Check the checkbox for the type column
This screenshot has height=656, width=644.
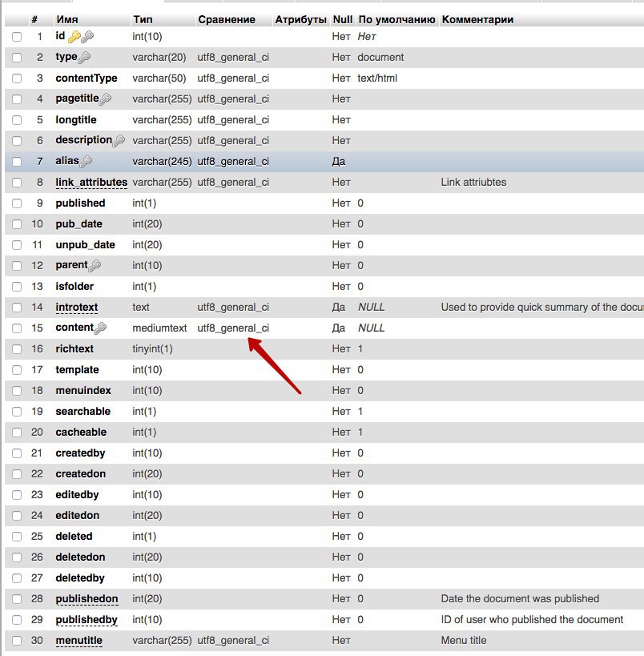click(17, 58)
